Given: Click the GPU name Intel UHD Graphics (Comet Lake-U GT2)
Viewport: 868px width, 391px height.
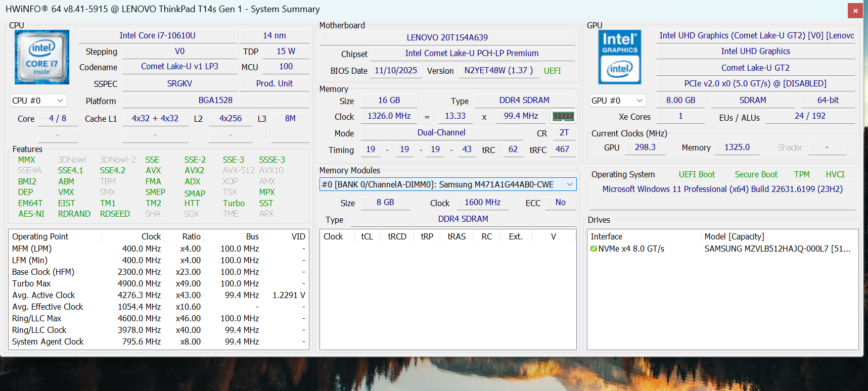Looking at the screenshot, I should 756,35.
